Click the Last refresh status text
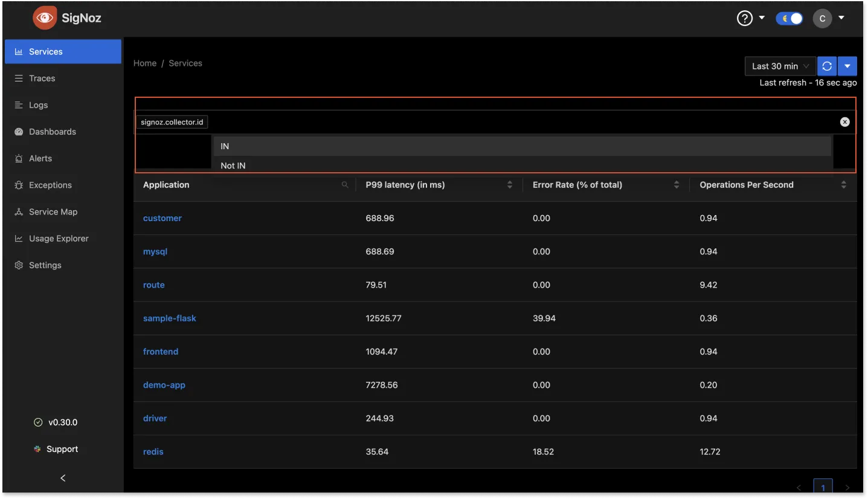Viewport: 868px width, 499px height. (808, 82)
